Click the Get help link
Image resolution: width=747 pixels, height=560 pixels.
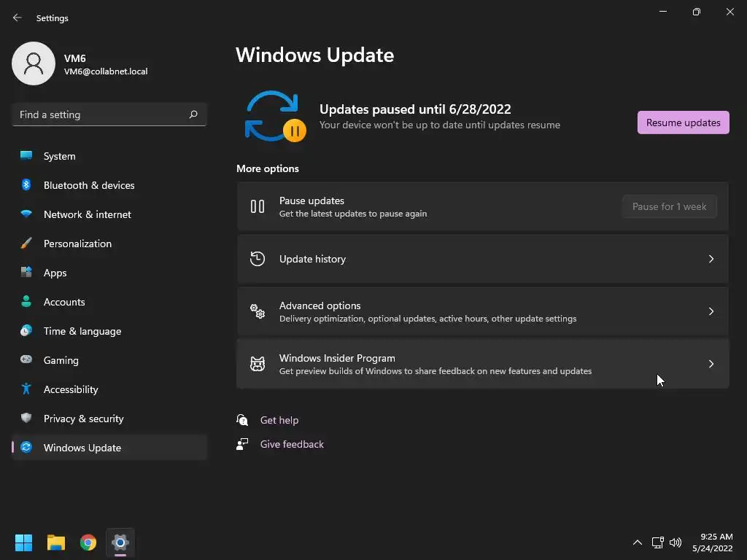[x=279, y=420]
